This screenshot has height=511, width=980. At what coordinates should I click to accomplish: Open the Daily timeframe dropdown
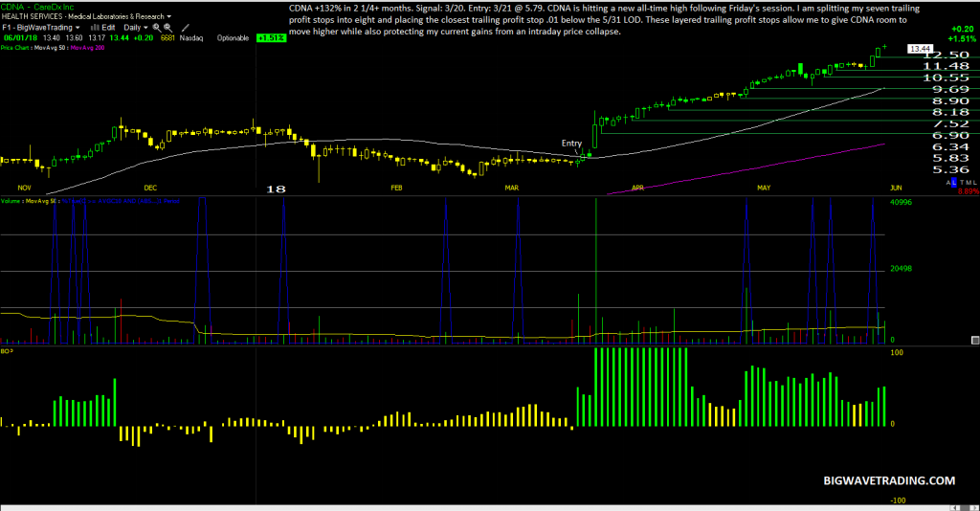click(x=136, y=28)
